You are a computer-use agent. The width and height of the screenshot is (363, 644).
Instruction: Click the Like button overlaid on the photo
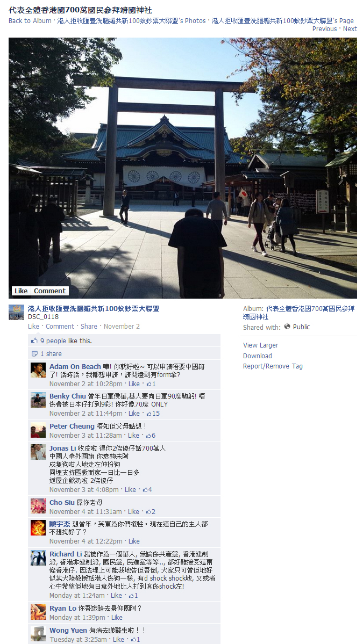click(x=21, y=291)
